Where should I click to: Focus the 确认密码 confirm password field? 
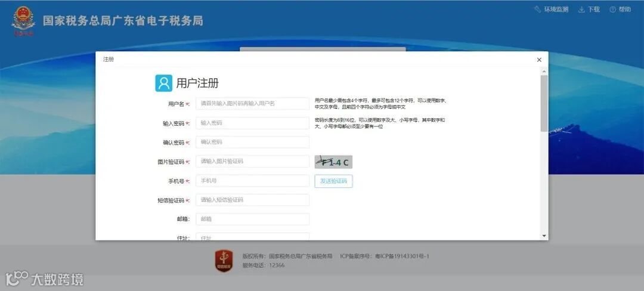pyautogui.click(x=252, y=142)
